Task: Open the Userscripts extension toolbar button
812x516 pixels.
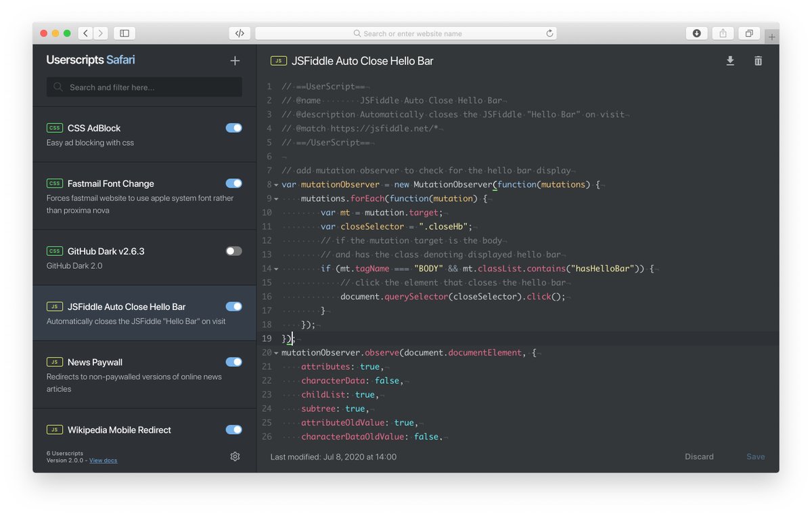Action: click(240, 33)
